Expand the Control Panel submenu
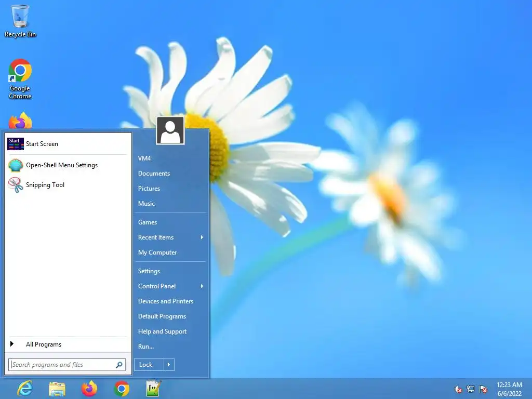Viewport: 532px width, 399px height. [170, 286]
